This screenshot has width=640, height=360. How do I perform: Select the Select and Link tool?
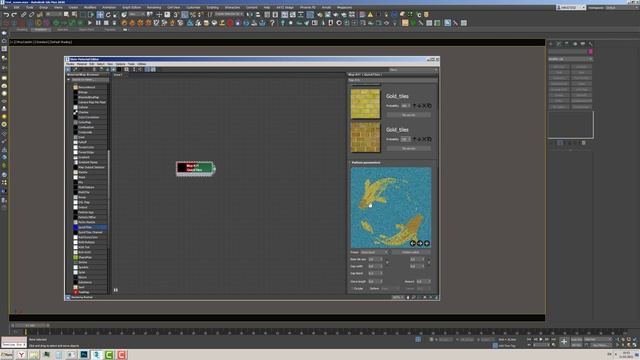24,15
